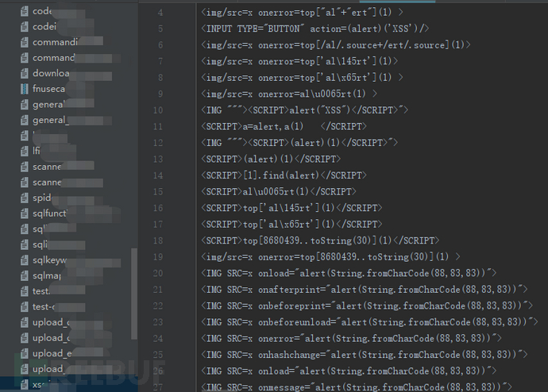The height and width of the screenshot is (392, 548).
Task: Click the file icon next to commandi
Action: click(x=24, y=42)
